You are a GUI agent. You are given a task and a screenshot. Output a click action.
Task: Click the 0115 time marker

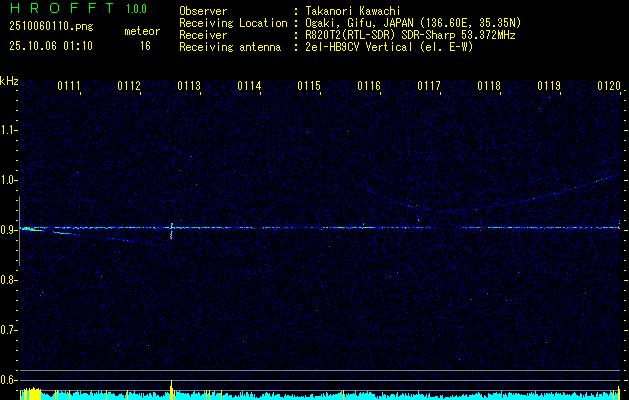309,85
